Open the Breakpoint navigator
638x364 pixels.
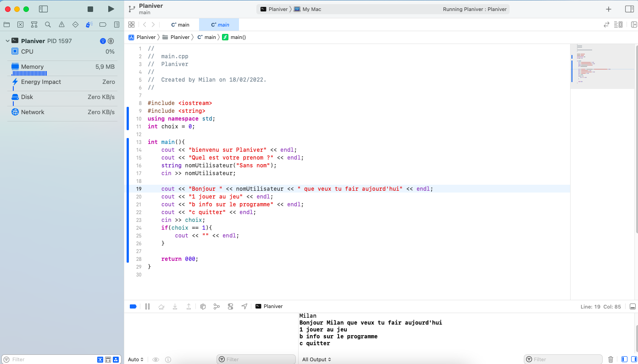pyautogui.click(x=103, y=25)
